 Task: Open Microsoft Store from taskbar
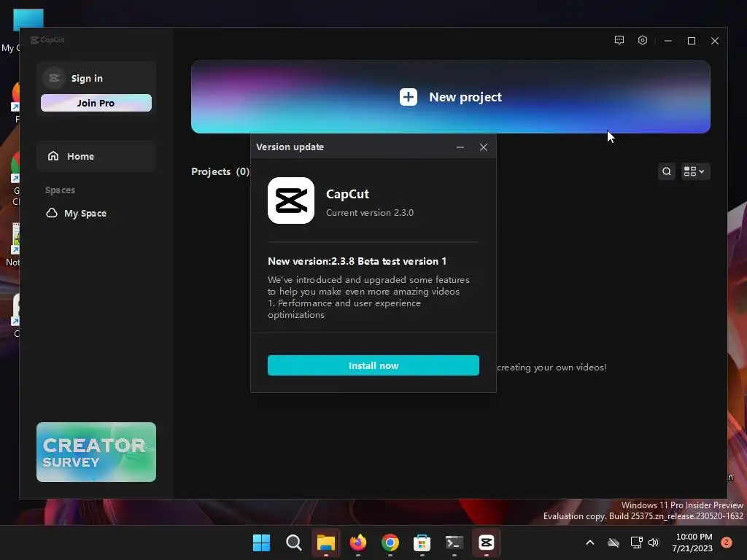click(422, 542)
